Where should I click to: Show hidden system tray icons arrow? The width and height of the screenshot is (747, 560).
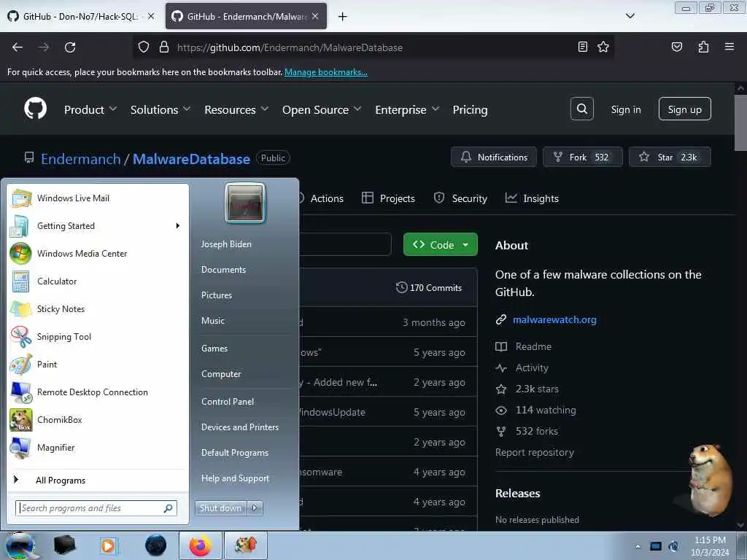click(638, 546)
